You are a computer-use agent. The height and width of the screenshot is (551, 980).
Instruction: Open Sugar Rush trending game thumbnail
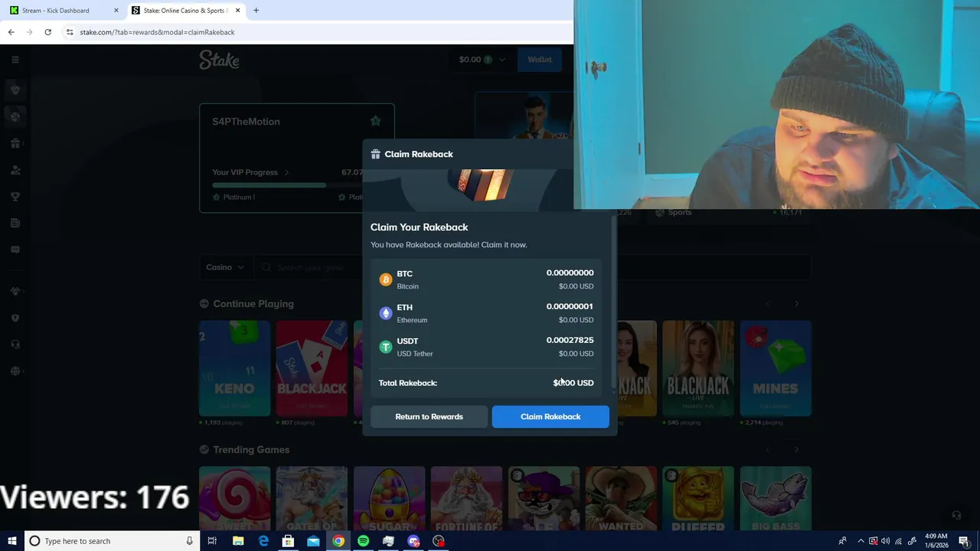pos(389,499)
